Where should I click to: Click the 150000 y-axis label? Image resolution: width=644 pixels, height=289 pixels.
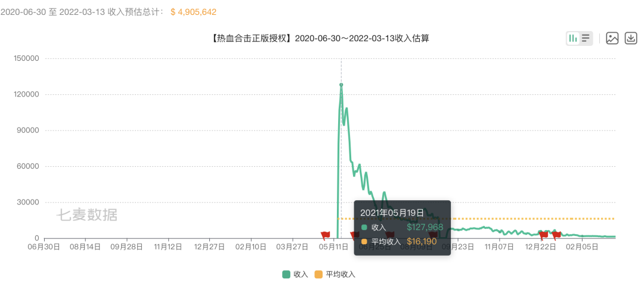click(26, 58)
